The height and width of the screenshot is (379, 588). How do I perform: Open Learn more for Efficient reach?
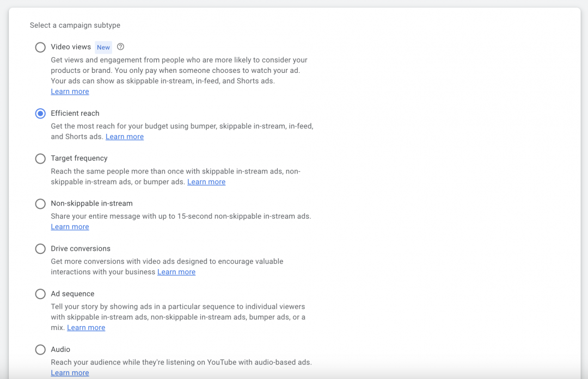[x=125, y=136]
